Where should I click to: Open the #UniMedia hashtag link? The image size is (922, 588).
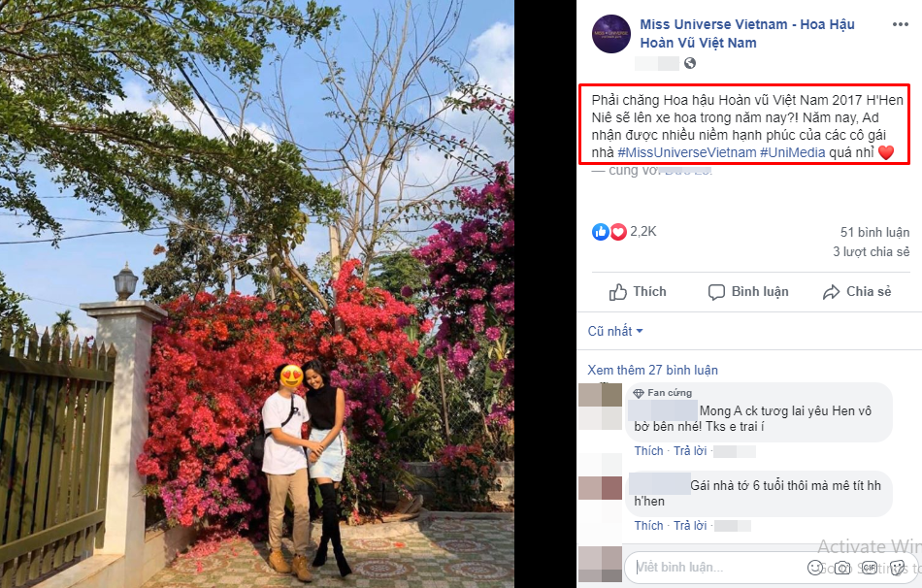pyautogui.click(x=793, y=152)
